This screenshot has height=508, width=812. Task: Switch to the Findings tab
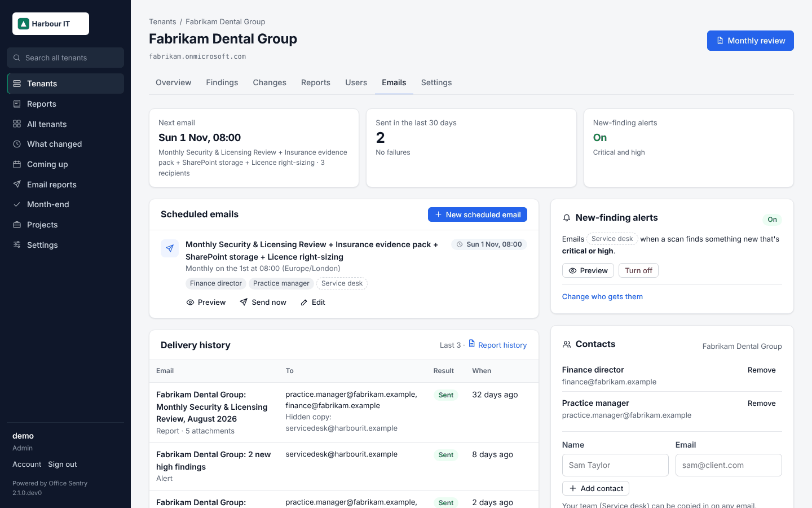pyautogui.click(x=222, y=82)
